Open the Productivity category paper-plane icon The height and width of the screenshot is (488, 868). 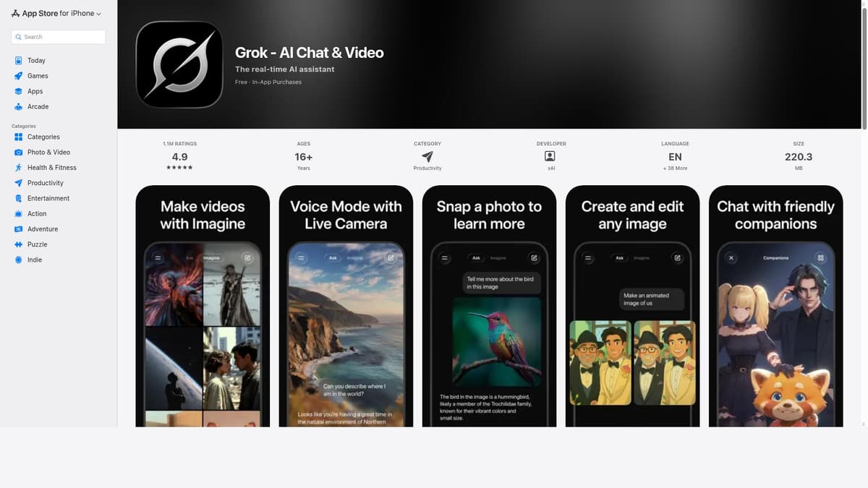point(20,182)
